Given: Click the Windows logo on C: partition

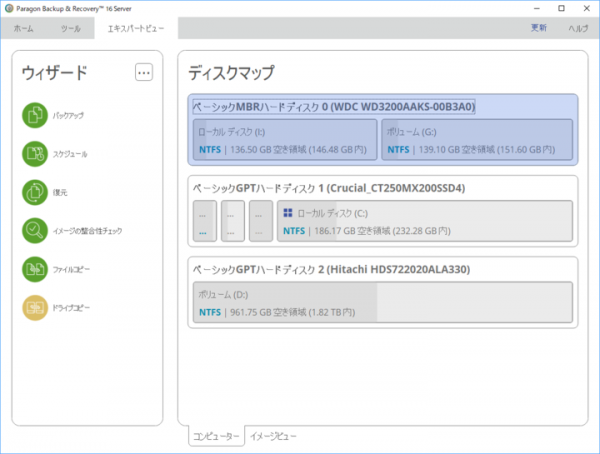Looking at the screenshot, I should pyautogui.click(x=288, y=213).
